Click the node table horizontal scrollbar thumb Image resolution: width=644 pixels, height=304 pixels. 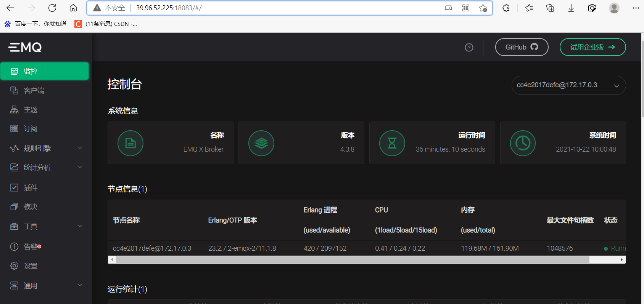point(353,259)
